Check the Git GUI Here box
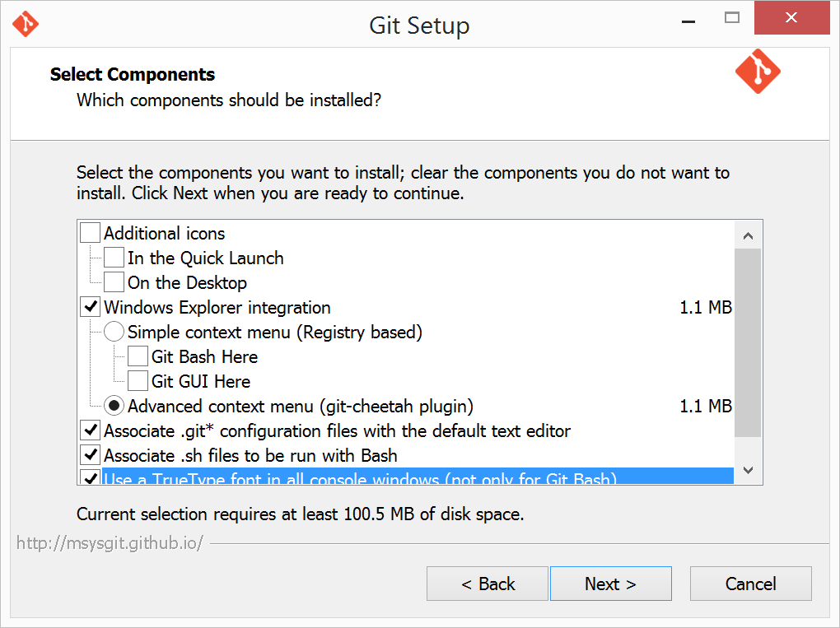The image size is (840, 628). click(x=138, y=380)
